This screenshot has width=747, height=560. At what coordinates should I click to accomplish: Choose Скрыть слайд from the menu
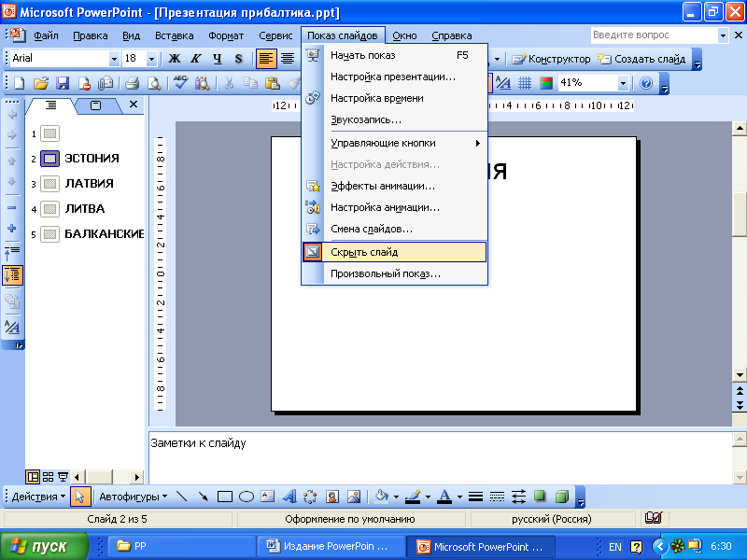394,252
